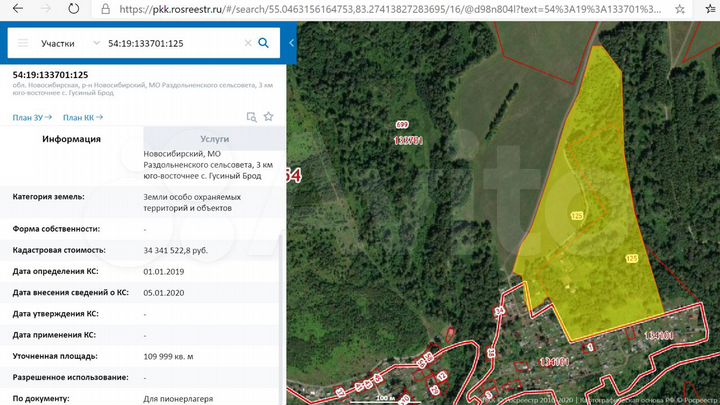Collapse the left information panel

[x=291, y=44]
